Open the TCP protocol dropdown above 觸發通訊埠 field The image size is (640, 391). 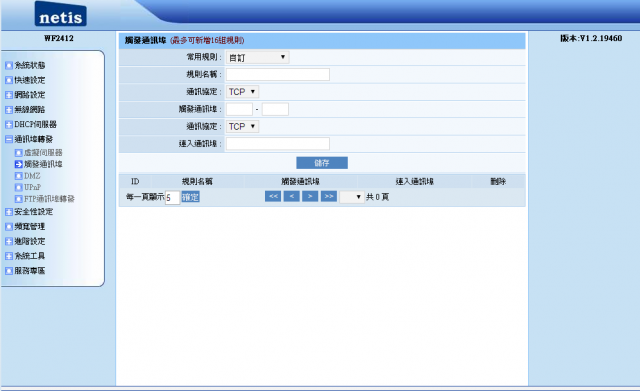(x=242, y=92)
